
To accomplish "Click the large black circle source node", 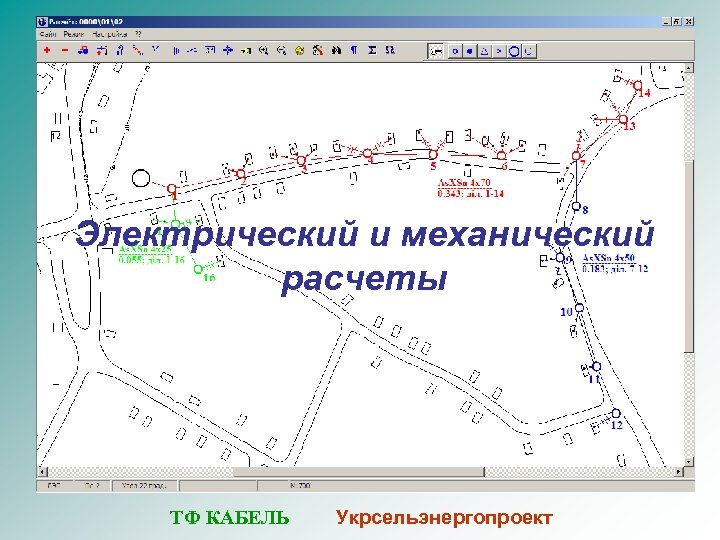I will (x=141, y=178).
